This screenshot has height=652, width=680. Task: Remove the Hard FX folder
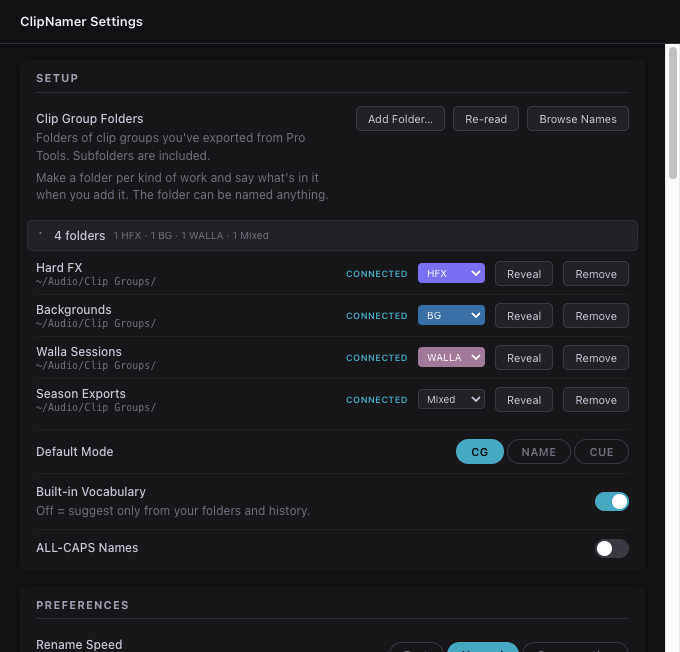point(595,274)
